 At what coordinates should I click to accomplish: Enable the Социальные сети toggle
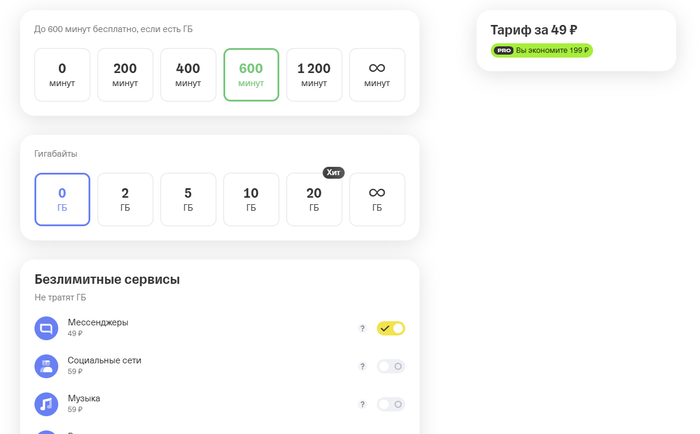pos(391,366)
